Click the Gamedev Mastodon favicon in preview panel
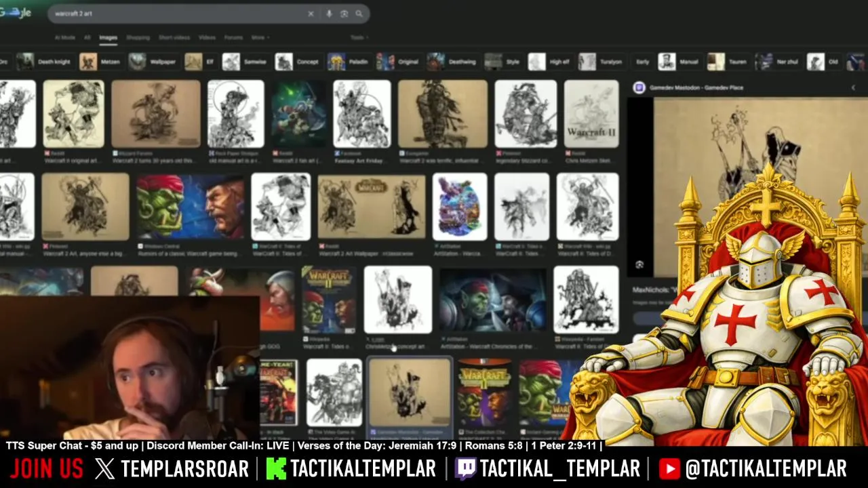This screenshot has height=488, width=868. [x=639, y=87]
